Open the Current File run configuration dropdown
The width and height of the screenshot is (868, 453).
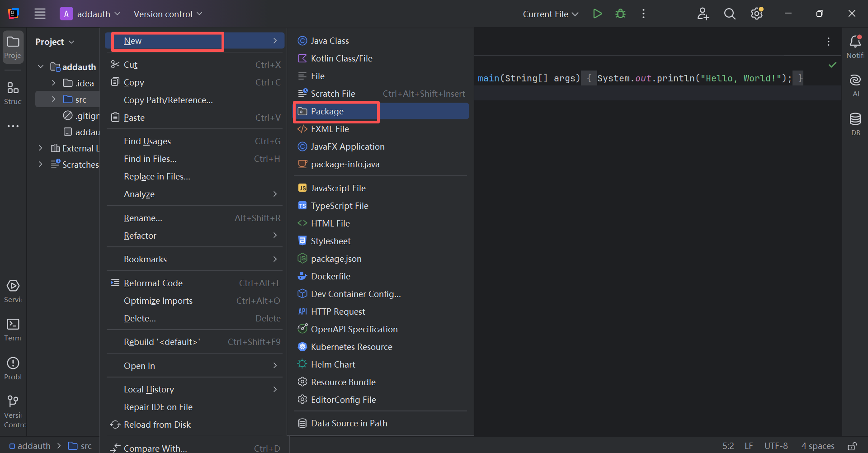pyautogui.click(x=550, y=14)
